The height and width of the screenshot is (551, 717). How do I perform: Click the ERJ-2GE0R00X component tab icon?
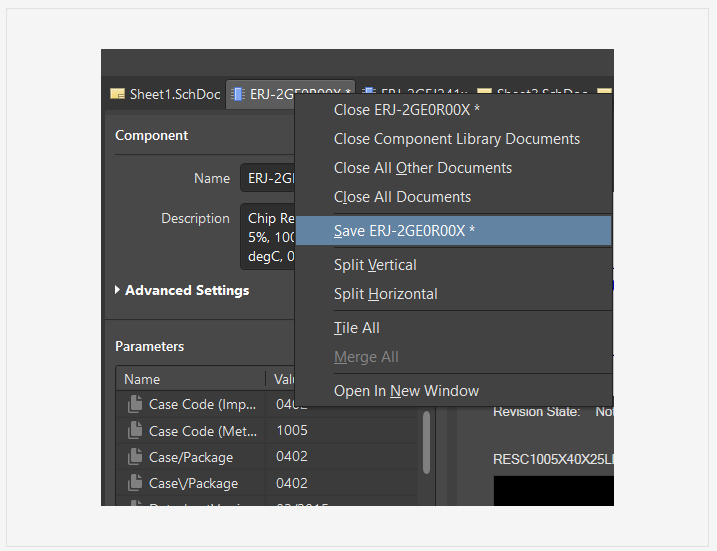tap(237, 94)
